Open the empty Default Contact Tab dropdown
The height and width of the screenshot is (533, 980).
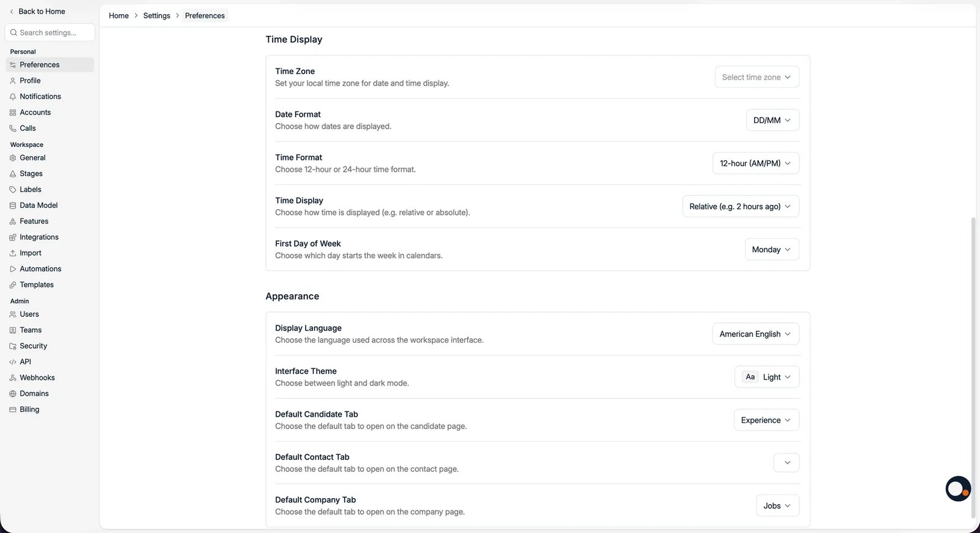click(x=786, y=463)
